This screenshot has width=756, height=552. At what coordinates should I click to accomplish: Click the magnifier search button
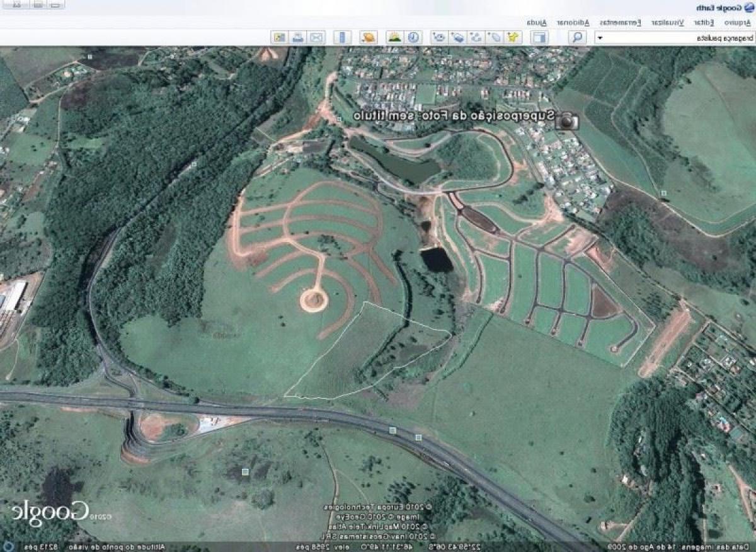click(x=577, y=37)
